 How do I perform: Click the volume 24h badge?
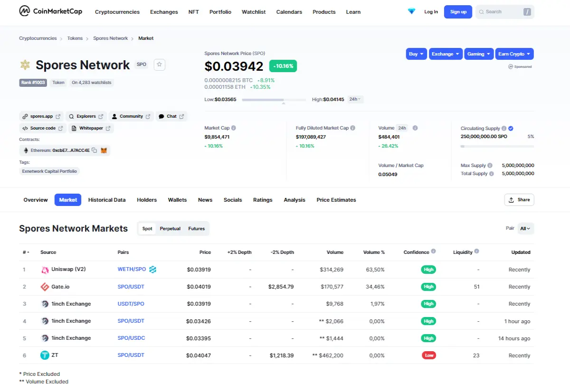pos(402,128)
